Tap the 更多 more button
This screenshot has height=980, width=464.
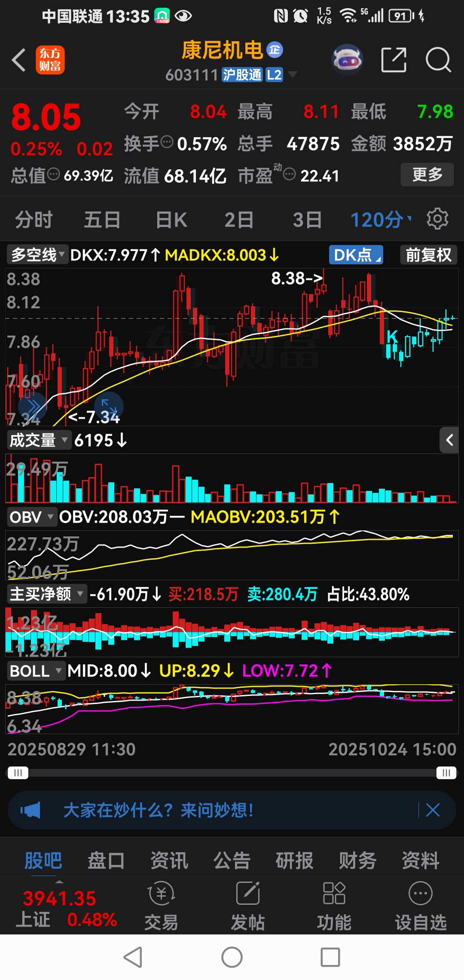[x=427, y=175]
